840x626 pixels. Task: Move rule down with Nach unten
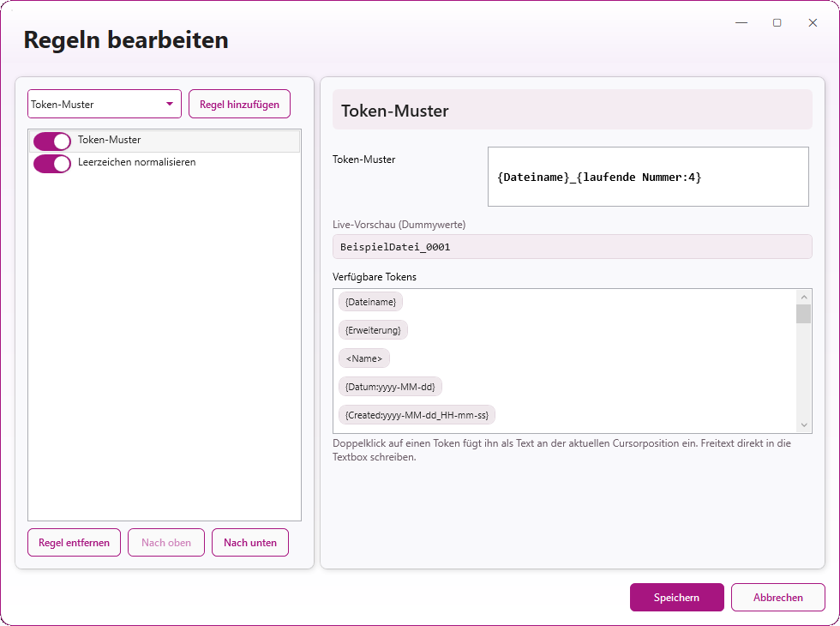click(x=250, y=543)
